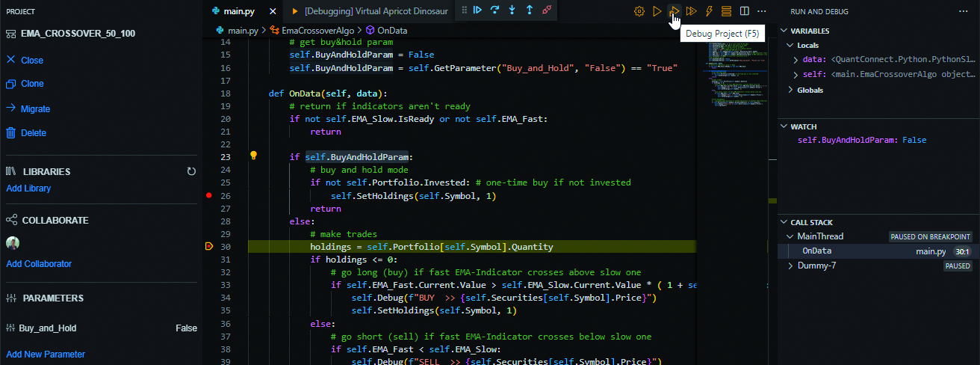Image resolution: width=980 pixels, height=365 pixels.
Task: Collapse the VARIABLES section
Action: [x=784, y=31]
